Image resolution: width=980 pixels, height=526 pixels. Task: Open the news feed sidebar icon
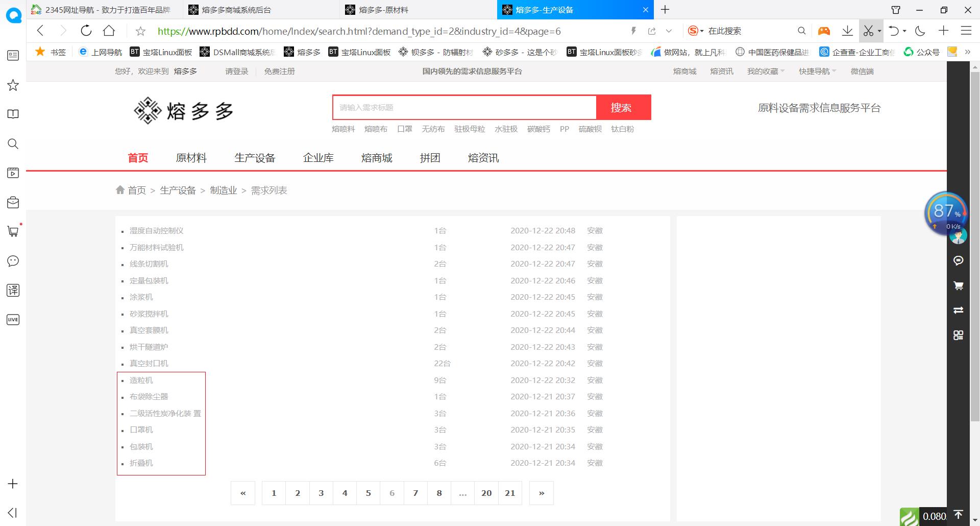[13, 55]
